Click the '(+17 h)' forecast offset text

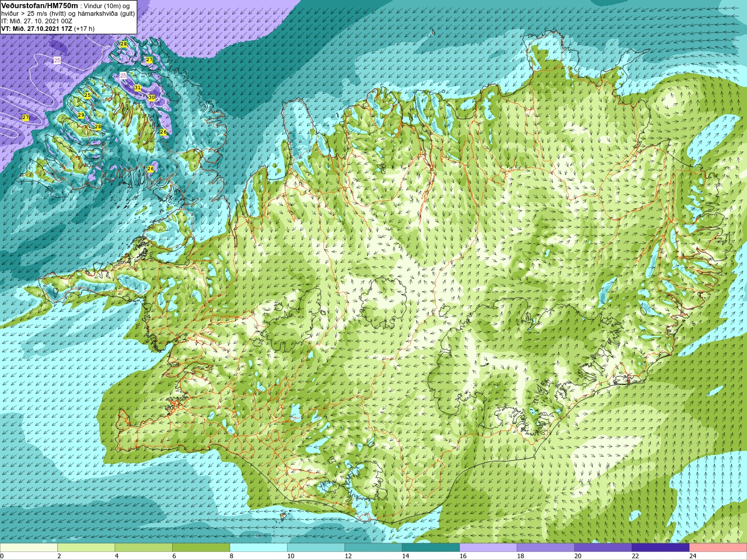coord(84,29)
